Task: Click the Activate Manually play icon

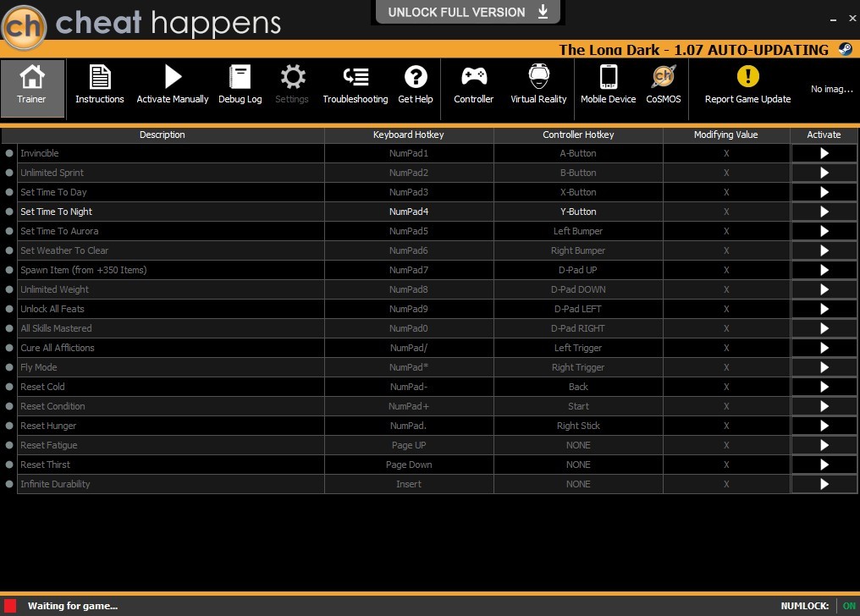Action: (x=173, y=77)
